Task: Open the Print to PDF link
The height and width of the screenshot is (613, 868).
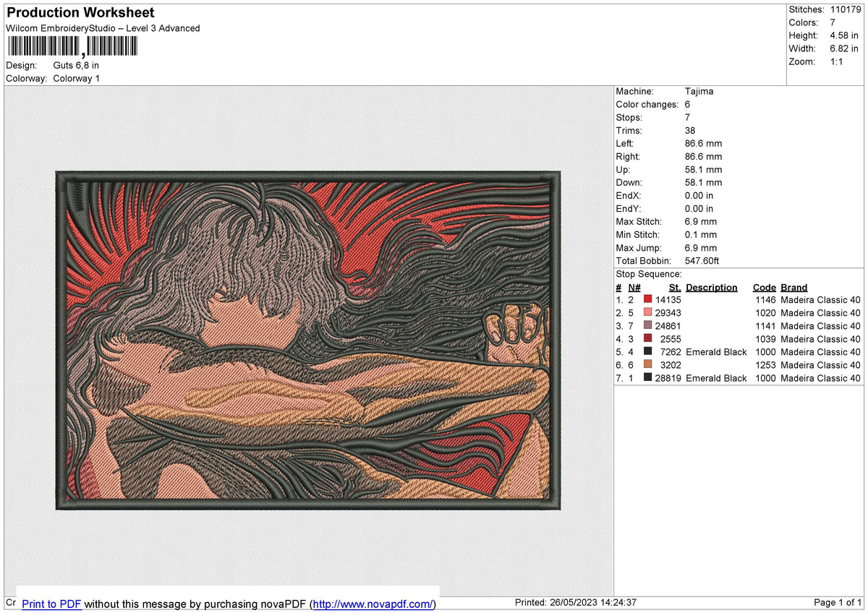Action: coord(51,604)
